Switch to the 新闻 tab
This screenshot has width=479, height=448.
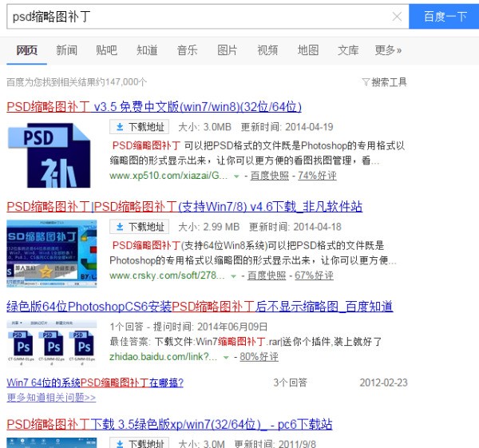[x=67, y=50]
